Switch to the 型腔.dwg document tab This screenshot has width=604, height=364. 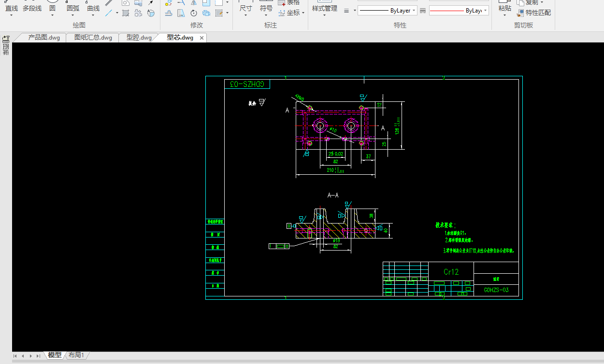click(139, 38)
